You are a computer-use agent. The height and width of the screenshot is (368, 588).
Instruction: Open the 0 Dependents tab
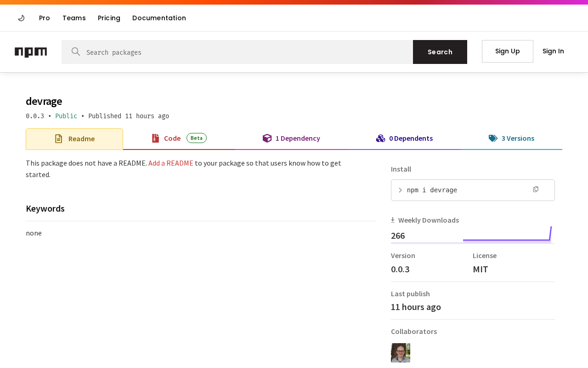tap(404, 138)
